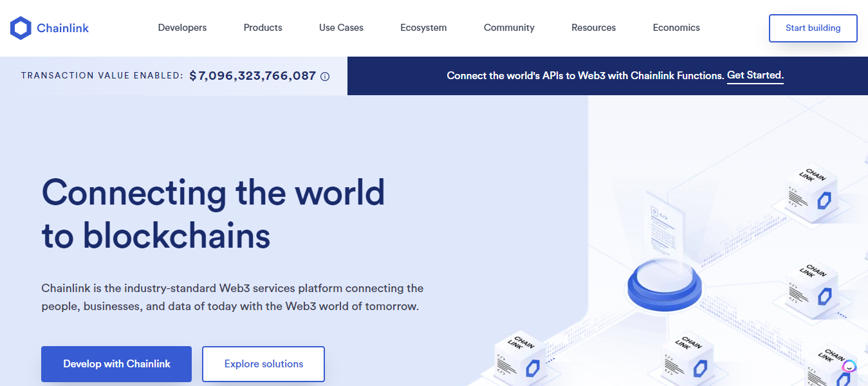Click the Develop with Chainlink button

coord(116,364)
